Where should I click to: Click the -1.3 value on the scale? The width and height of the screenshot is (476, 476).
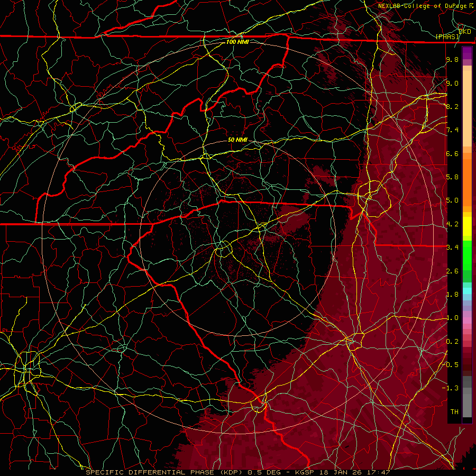tap(451, 388)
